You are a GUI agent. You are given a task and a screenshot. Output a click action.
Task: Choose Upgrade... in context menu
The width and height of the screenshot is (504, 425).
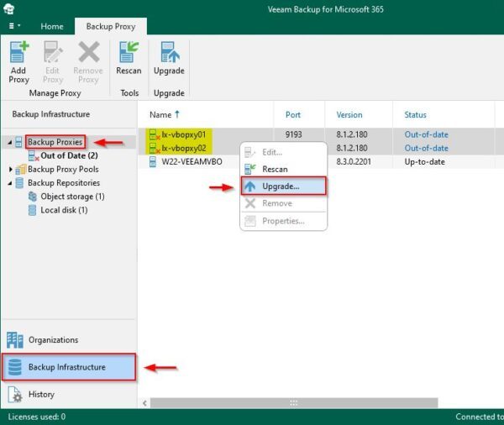coord(284,186)
